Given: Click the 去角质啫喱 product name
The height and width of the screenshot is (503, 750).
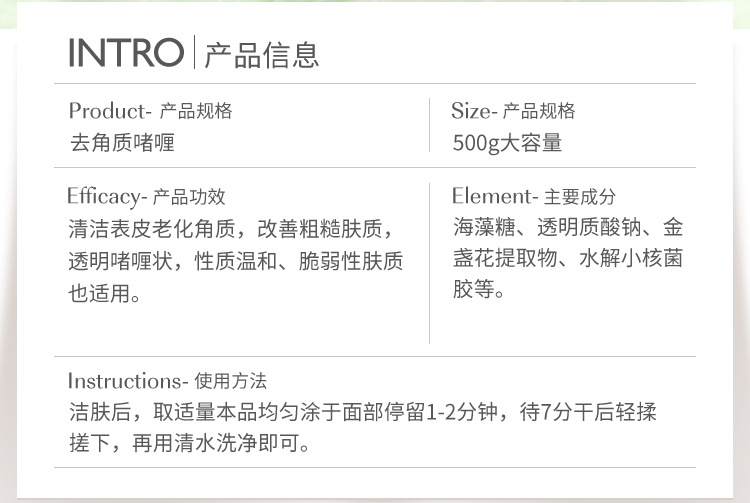Looking at the screenshot, I should tap(122, 142).
